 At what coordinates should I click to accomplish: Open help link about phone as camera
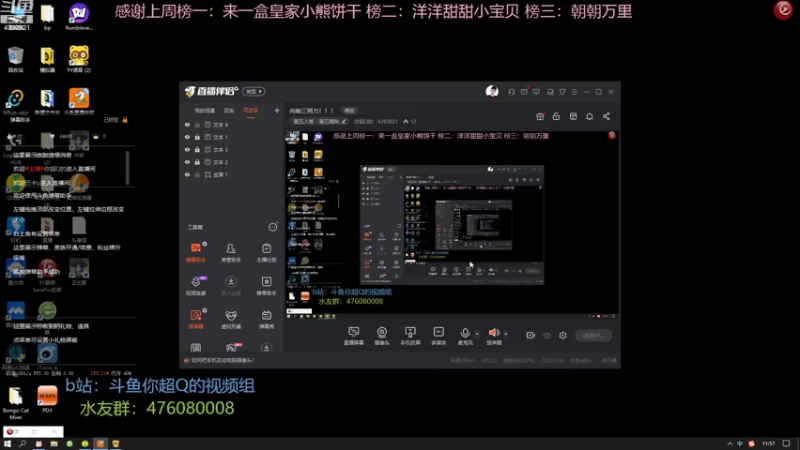(222, 360)
